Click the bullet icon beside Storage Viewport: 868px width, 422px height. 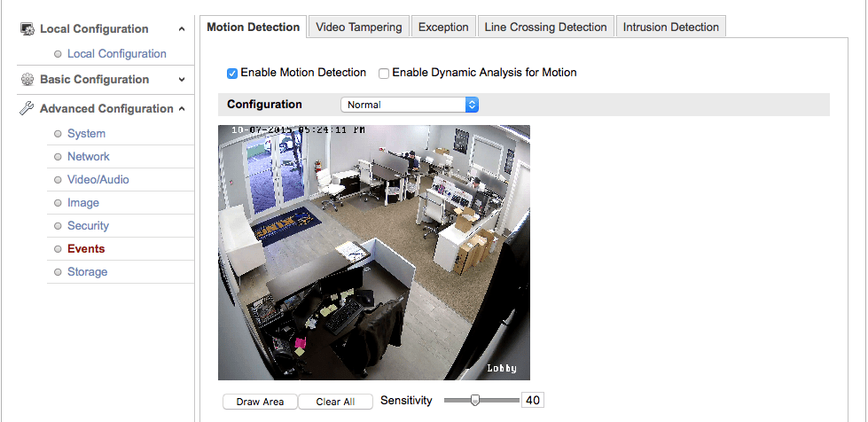[x=58, y=272]
